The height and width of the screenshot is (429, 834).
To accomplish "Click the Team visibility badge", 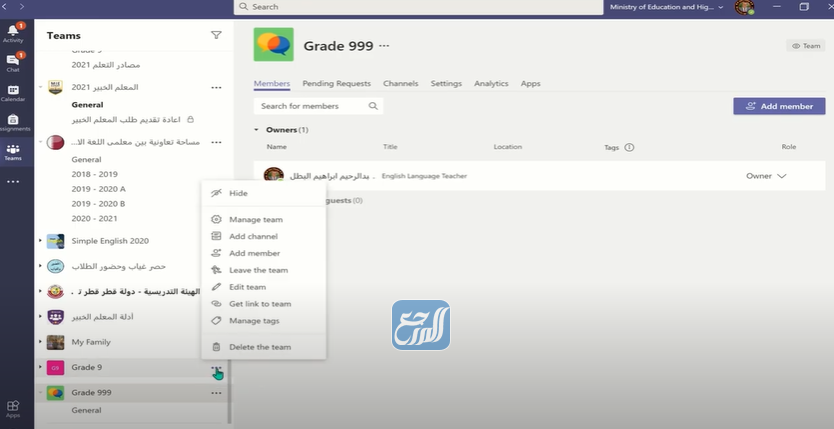I will point(806,46).
